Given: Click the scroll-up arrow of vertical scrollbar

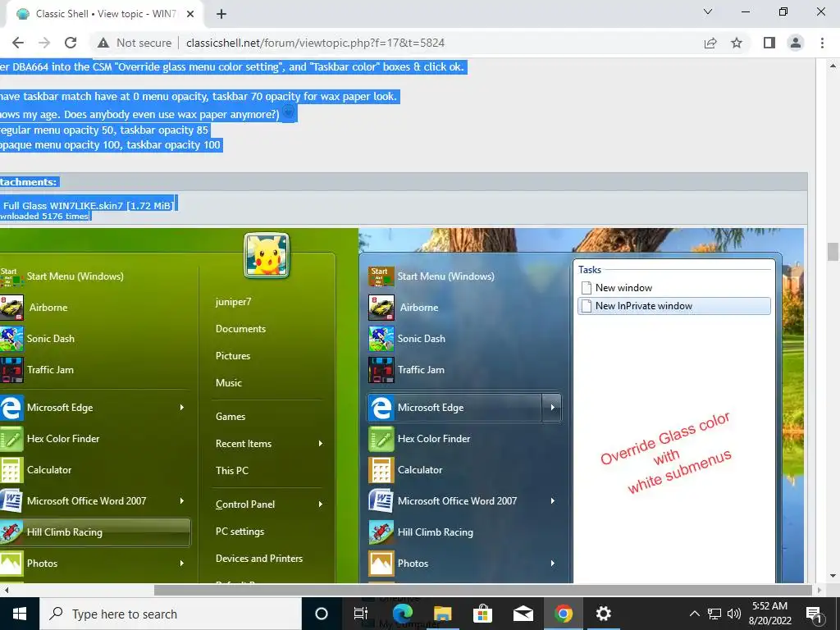Looking at the screenshot, I should pyautogui.click(x=833, y=66).
